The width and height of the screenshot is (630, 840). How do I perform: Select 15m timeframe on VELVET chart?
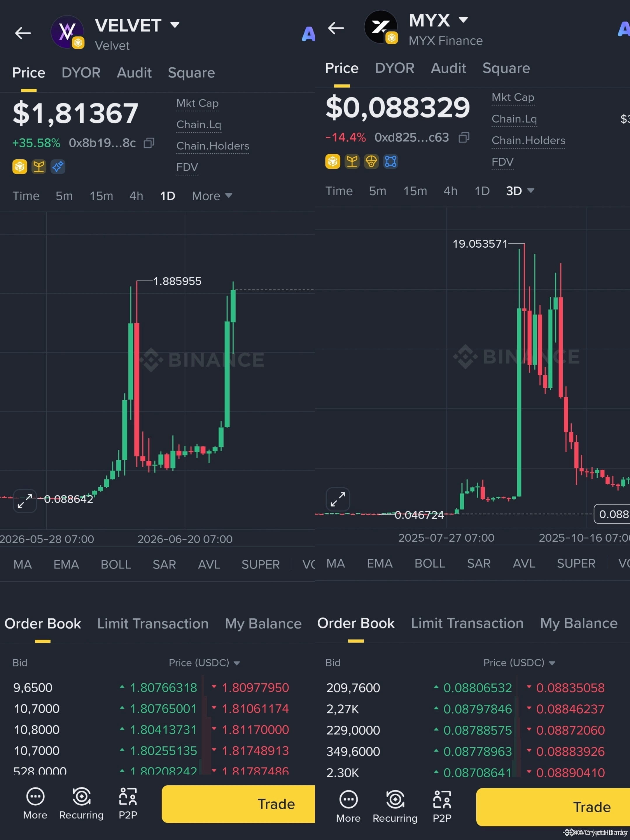coord(101,196)
